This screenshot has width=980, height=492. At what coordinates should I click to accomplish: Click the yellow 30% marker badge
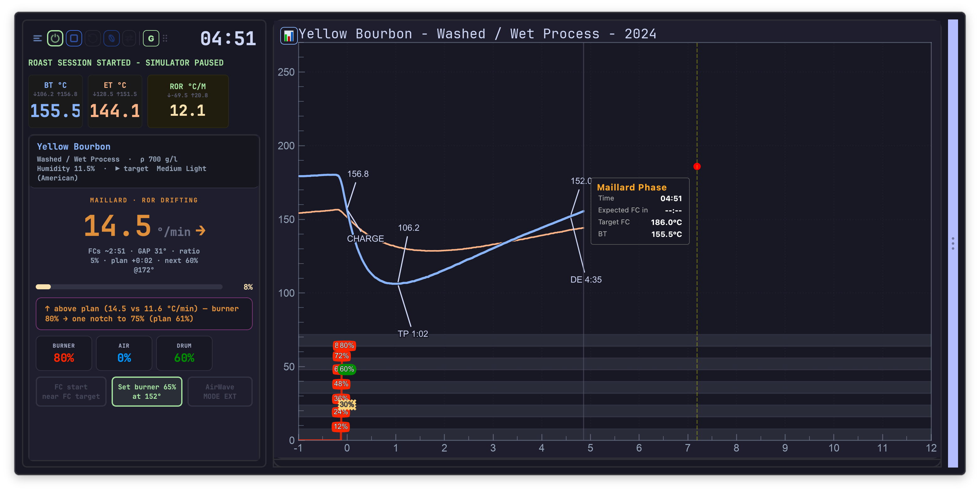(347, 404)
